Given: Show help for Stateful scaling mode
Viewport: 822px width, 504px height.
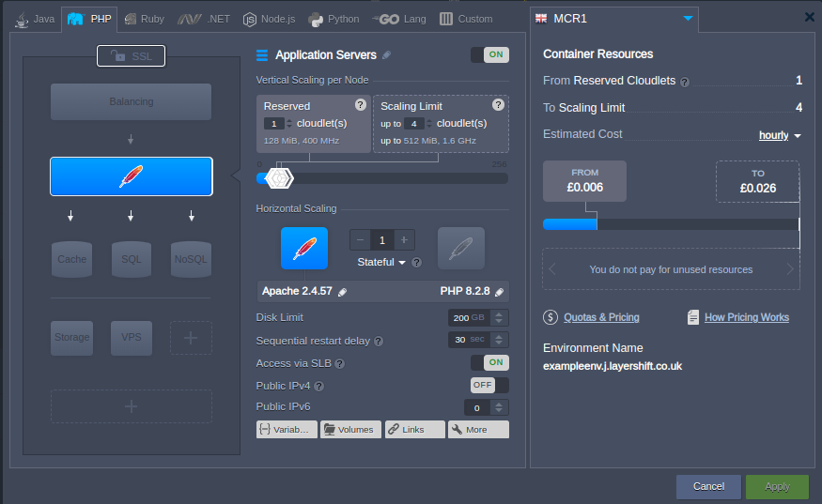Looking at the screenshot, I should (416, 263).
